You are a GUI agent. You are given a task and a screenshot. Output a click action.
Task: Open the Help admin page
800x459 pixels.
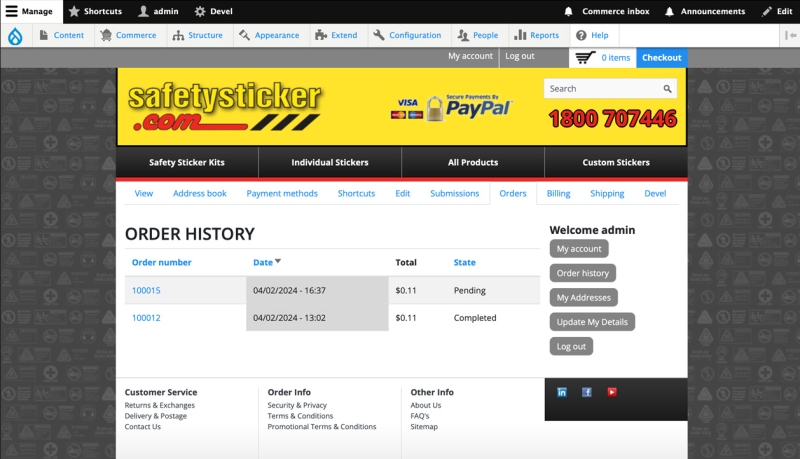592,35
